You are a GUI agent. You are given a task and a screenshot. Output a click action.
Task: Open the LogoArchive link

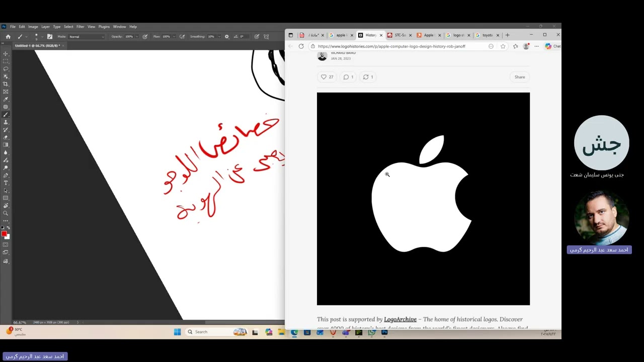(x=400, y=319)
